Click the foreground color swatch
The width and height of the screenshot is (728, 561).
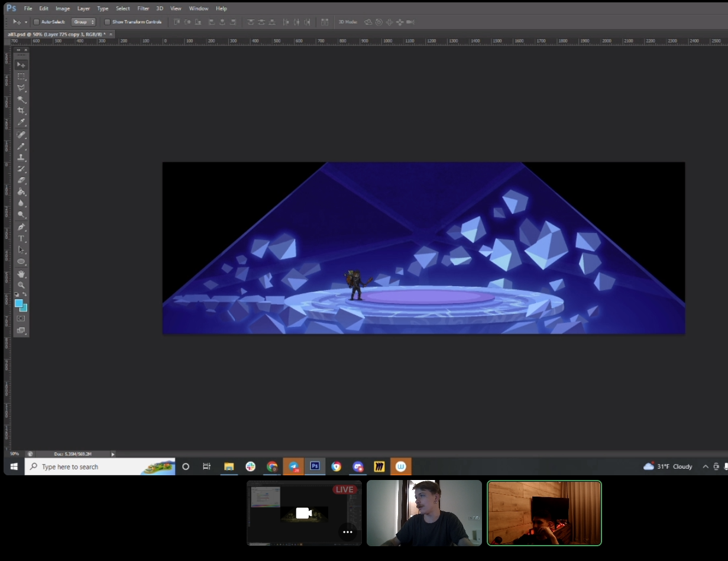click(19, 303)
